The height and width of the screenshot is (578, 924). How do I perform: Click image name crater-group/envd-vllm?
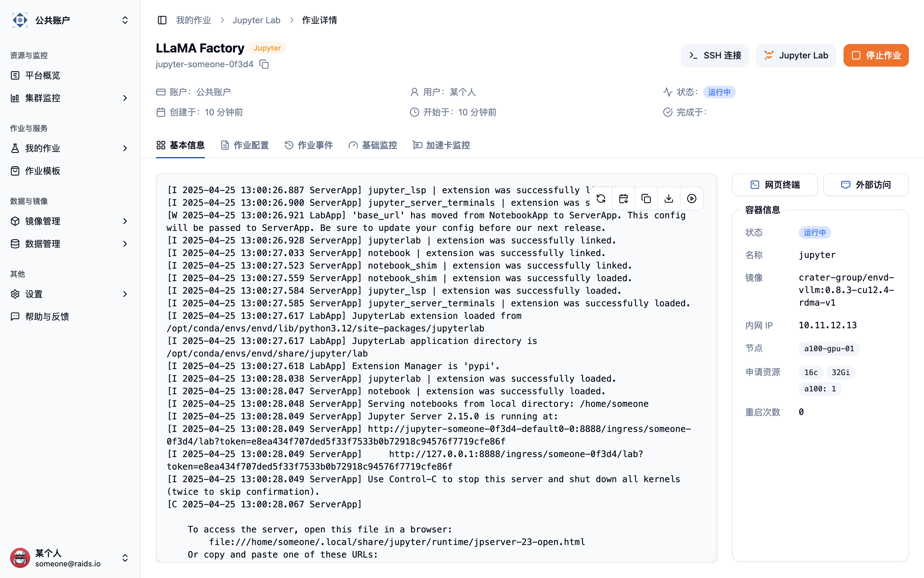[846, 290]
